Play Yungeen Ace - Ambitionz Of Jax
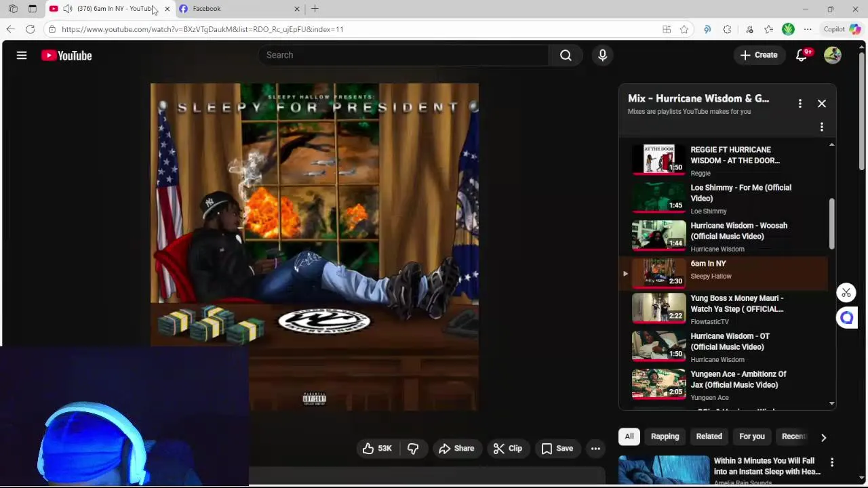 [723, 385]
